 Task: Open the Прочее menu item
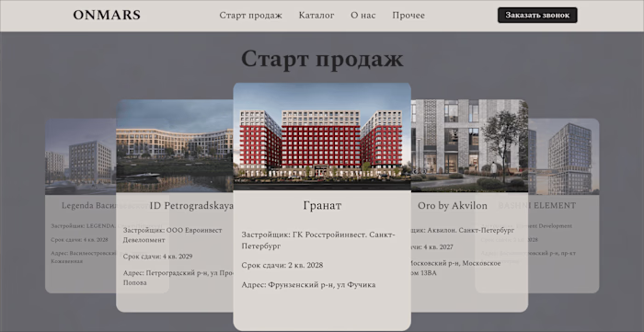click(408, 16)
